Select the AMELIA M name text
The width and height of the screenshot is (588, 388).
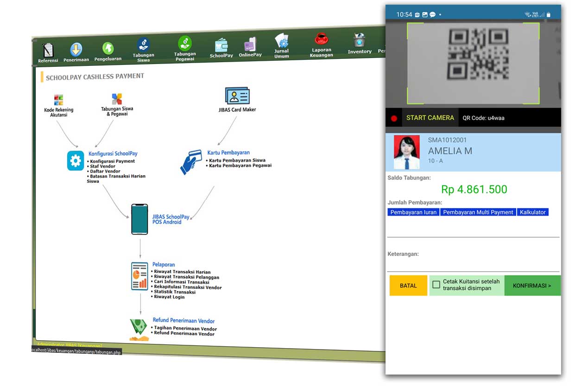pyautogui.click(x=450, y=151)
